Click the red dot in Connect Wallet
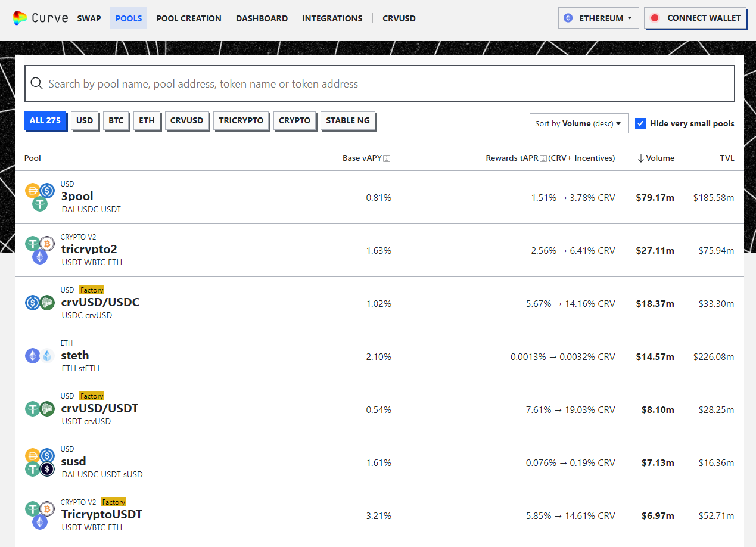This screenshot has width=756, height=547. point(655,18)
